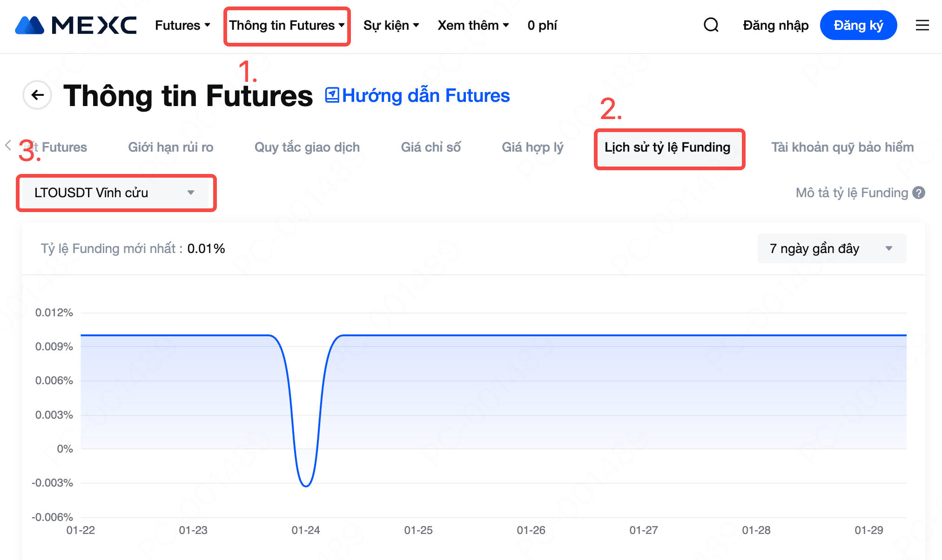942x560 pixels.
Task: Open the Hướng dẫn Futures link
Action: coord(425,95)
